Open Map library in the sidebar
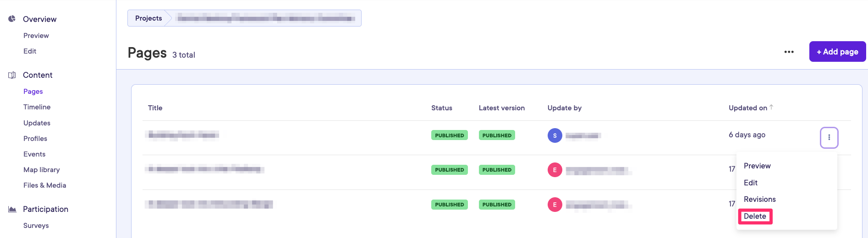Viewport: 868px width, 238px height. coord(41,170)
